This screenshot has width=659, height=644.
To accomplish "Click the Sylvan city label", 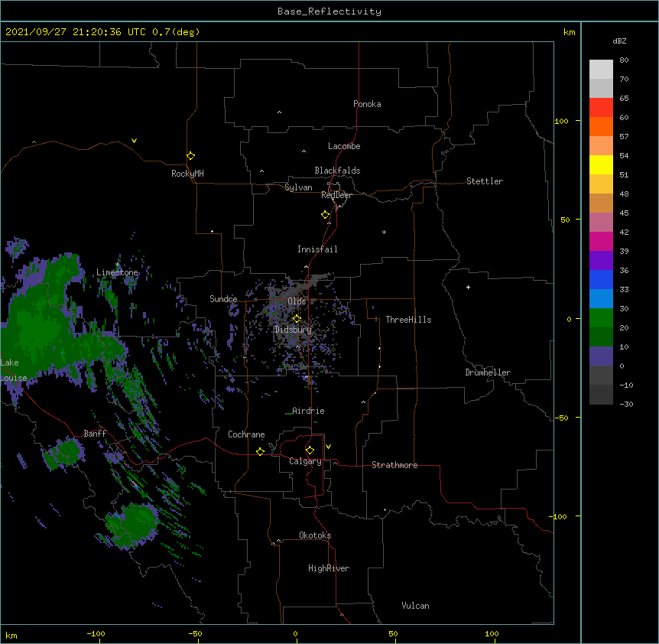I will [298, 187].
